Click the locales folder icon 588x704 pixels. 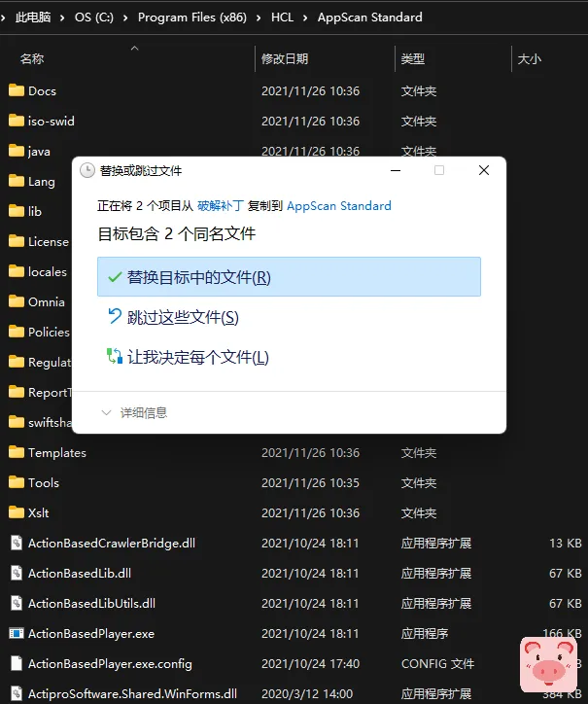point(17,271)
